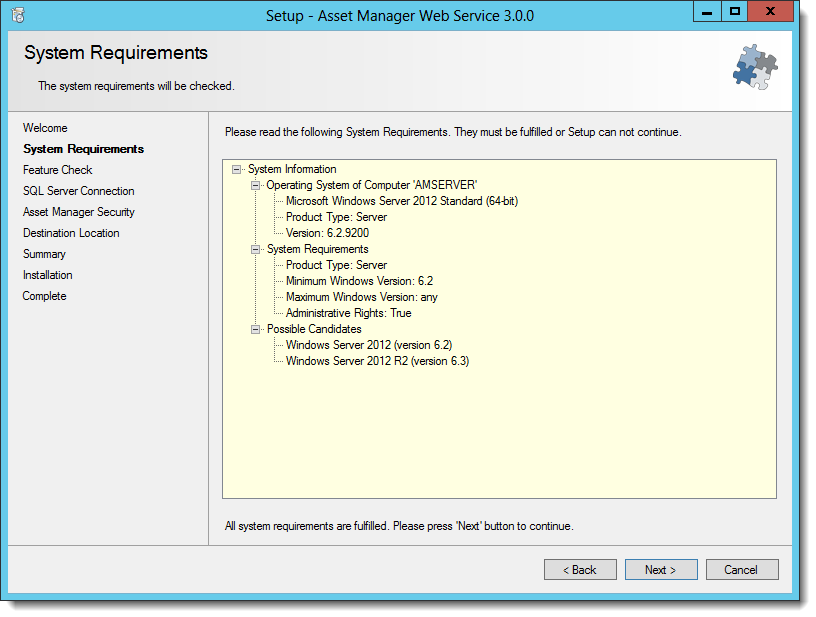
Task: Select 'Windows Server 2012 (version 6.2)' candidate
Action: [x=369, y=345]
